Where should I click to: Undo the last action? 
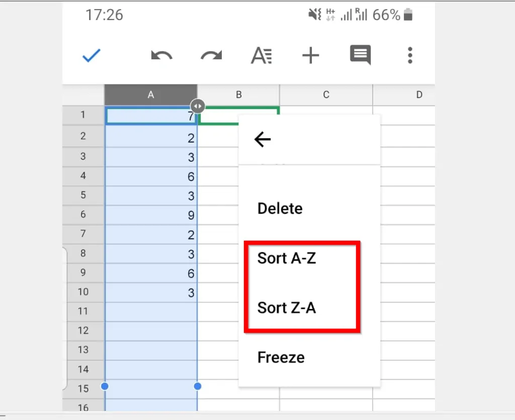coord(161,56)
